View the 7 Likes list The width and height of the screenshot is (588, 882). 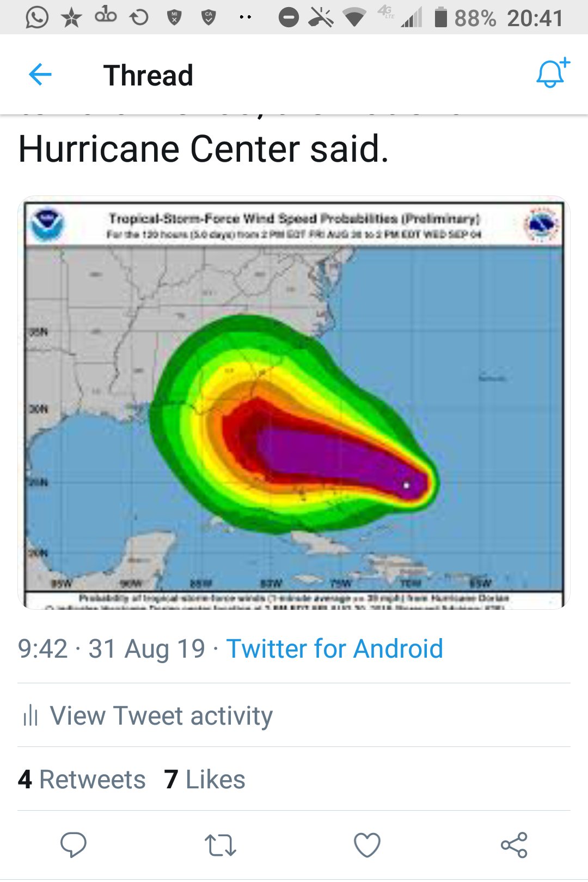[205, 779]
